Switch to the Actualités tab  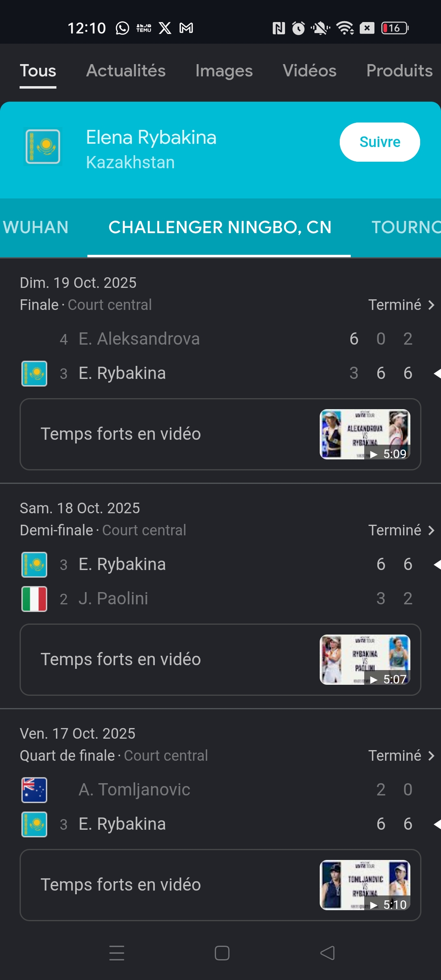click(126, 71)
